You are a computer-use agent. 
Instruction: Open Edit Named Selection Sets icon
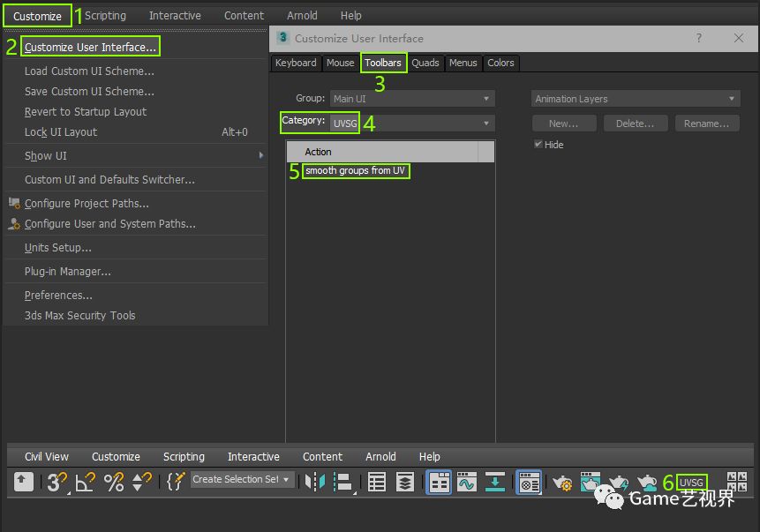[176, 482]
